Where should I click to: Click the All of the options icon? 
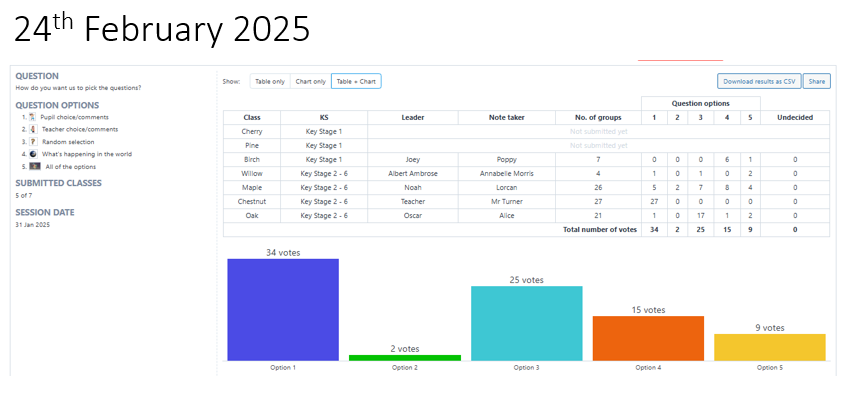click(x=35, y=167)
